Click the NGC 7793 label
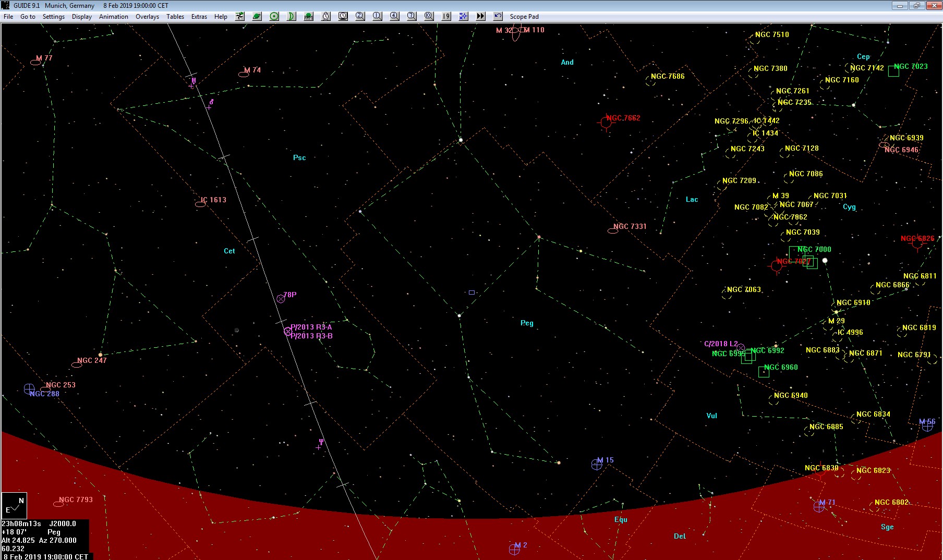The height and width of the screenshot is (560, 943). click(x=76, y=500)
